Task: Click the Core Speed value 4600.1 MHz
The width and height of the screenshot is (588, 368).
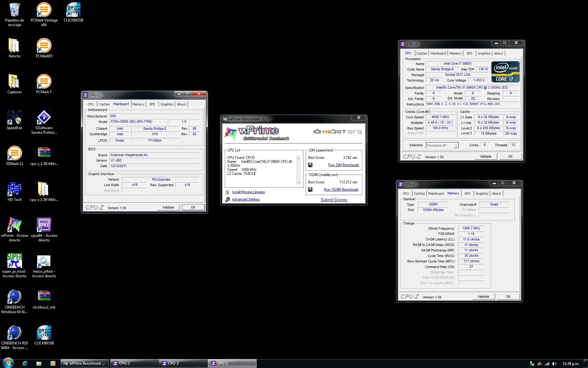Action: click(440, 117)
